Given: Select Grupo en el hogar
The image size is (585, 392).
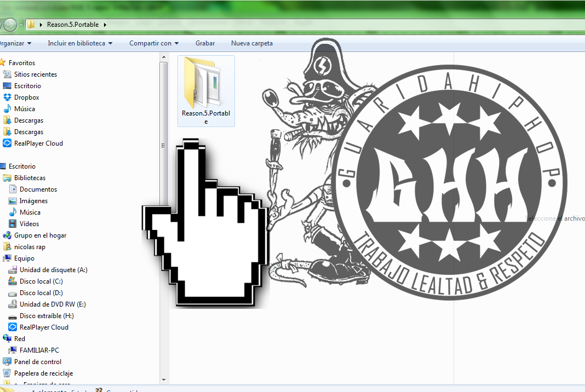Looking at the screenshot, I should point(41,235).
